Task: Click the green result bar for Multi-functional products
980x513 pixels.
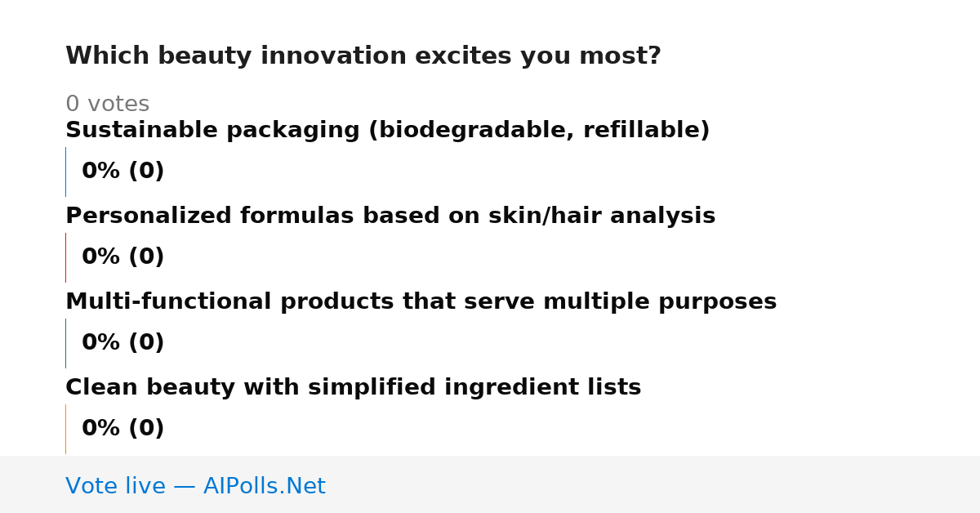Action: [x=65, y=343]
